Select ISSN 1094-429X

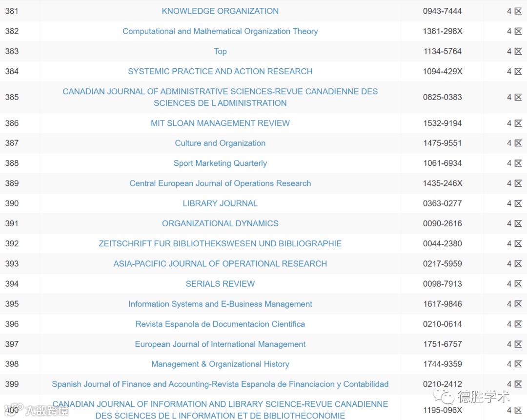(442, 71)
